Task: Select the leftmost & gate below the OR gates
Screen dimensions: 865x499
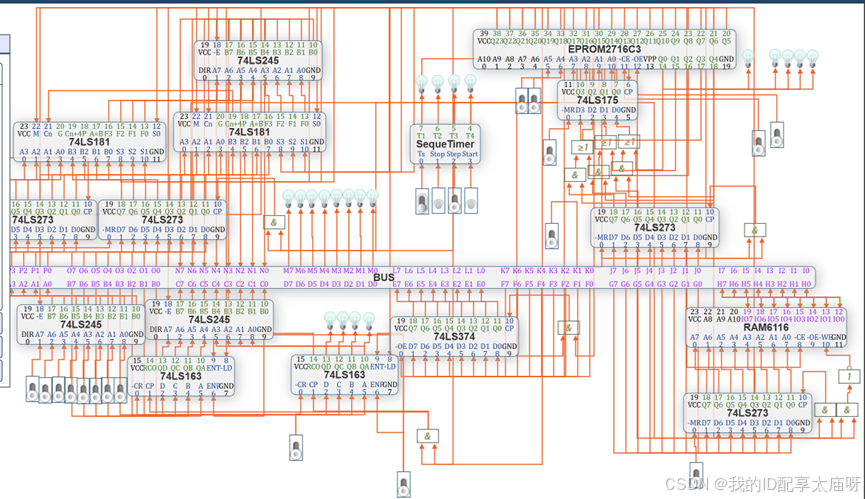Action: [575, 175]
